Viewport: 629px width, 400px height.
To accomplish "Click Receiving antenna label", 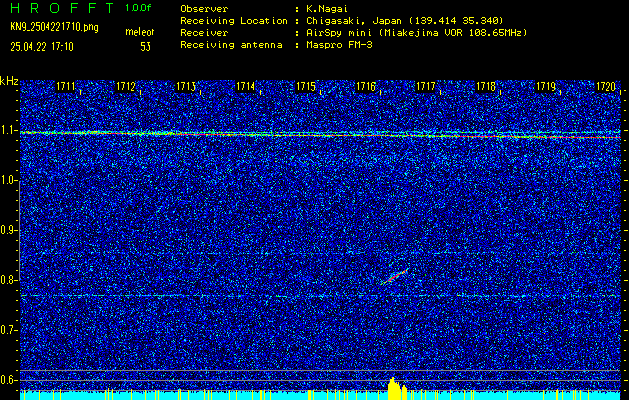I will click(x=231, y=45).
